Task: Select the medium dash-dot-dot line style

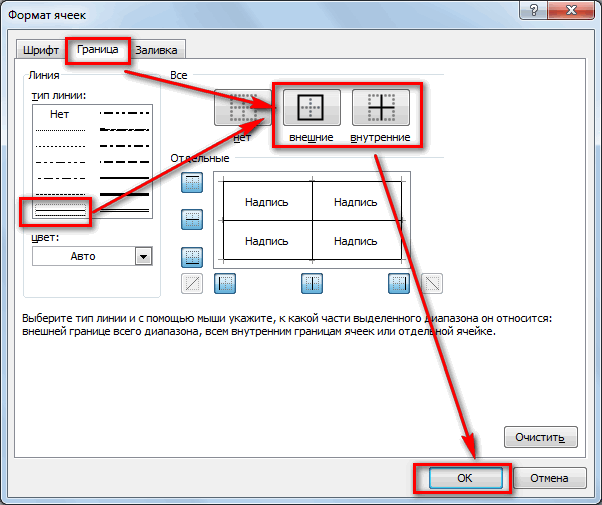Action: coord(124,113)
